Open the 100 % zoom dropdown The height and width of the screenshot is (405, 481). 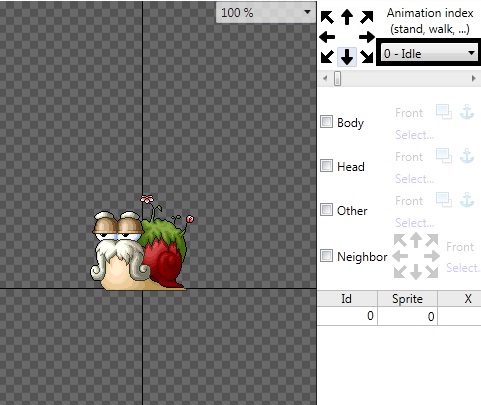click(265, 13)
